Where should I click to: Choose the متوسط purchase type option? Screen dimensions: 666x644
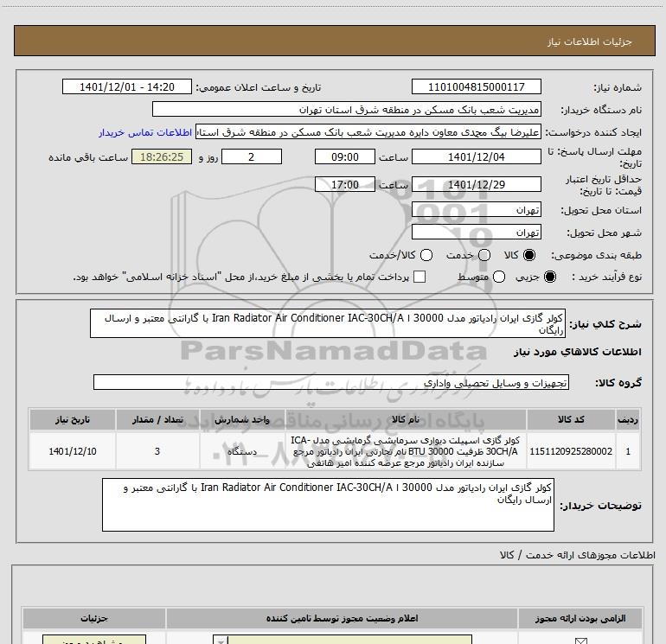499,277
